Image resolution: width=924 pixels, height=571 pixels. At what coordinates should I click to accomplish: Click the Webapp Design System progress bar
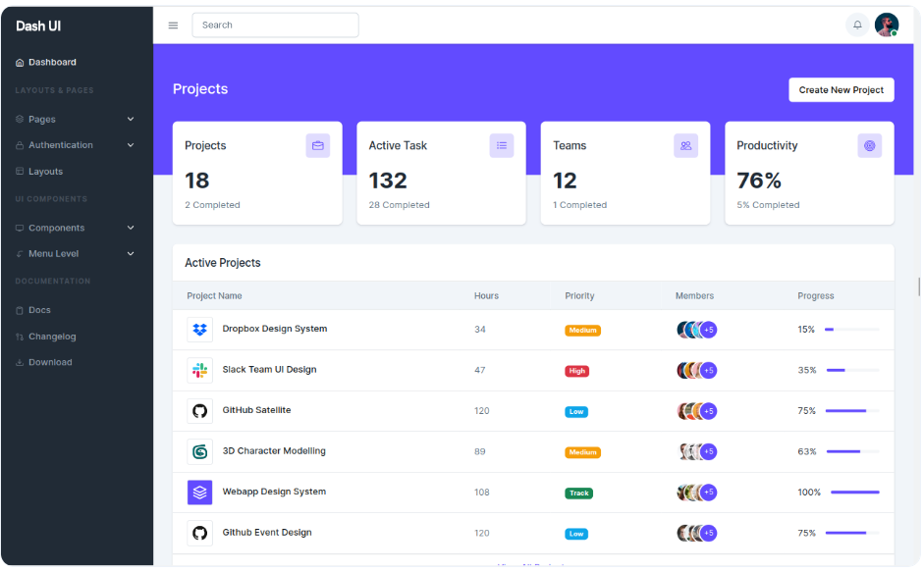[x=854, y=493]
